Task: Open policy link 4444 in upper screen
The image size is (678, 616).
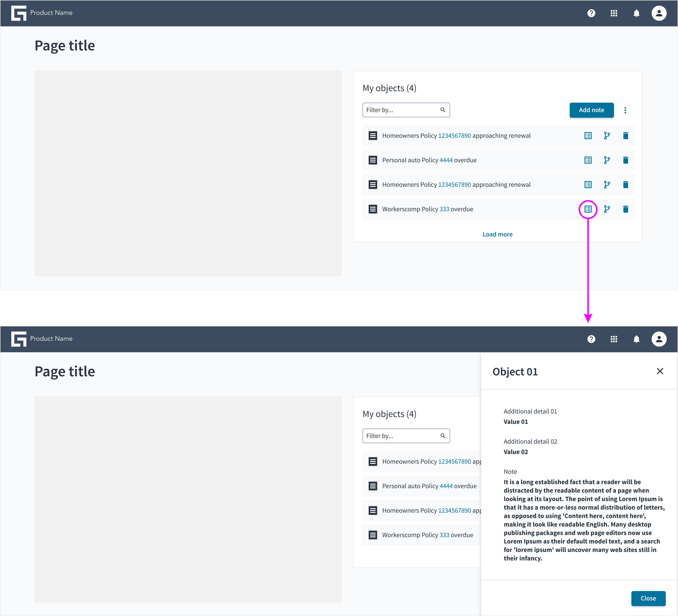Action: [446, 160]
